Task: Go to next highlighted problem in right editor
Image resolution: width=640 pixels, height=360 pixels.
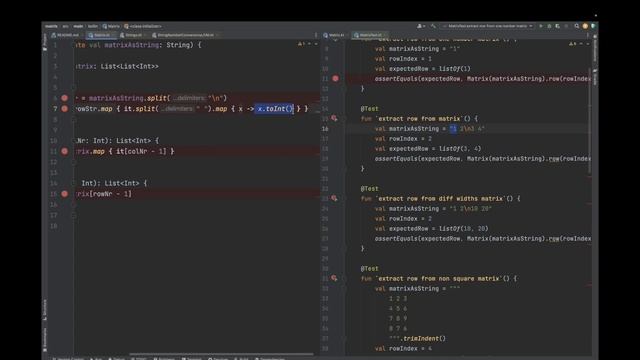Action: click(587, 44)
